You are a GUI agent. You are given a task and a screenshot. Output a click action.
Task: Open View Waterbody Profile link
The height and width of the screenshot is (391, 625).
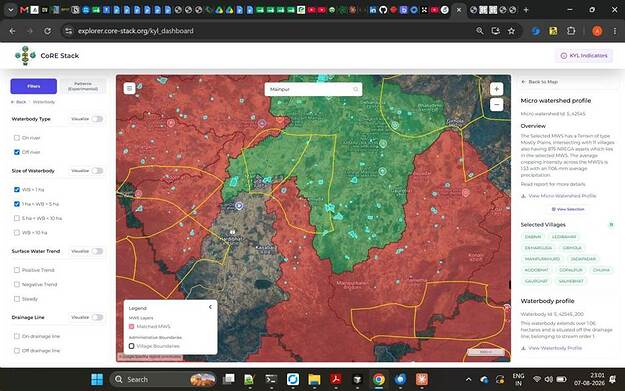click(555, 348)
